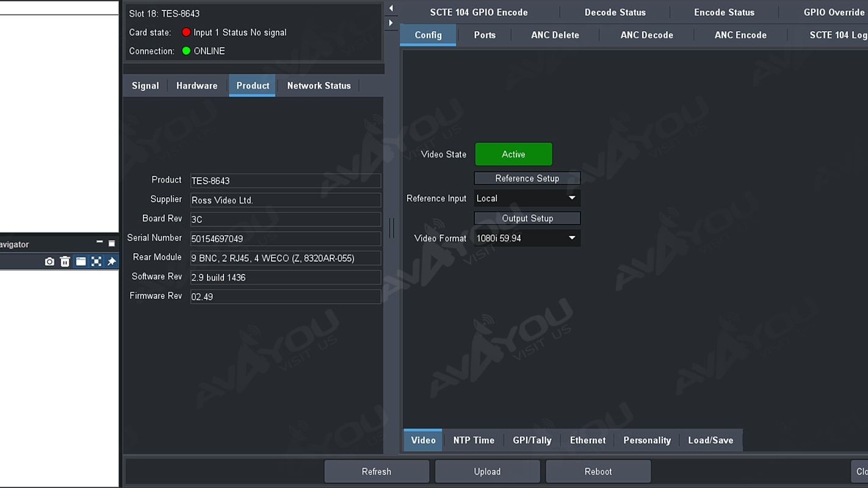Click the Upload button
Image resolution: width=868 pixels, height=488 pixels.
pos(487,472)
